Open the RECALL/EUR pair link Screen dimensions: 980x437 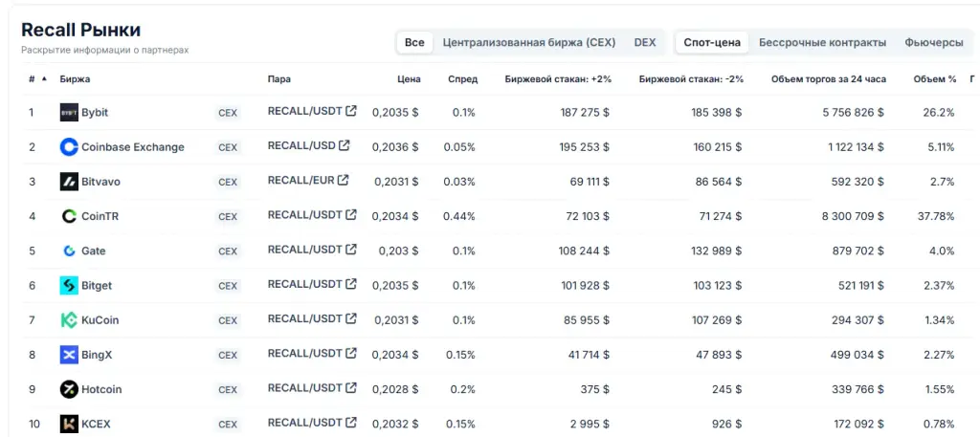point(301,181)
